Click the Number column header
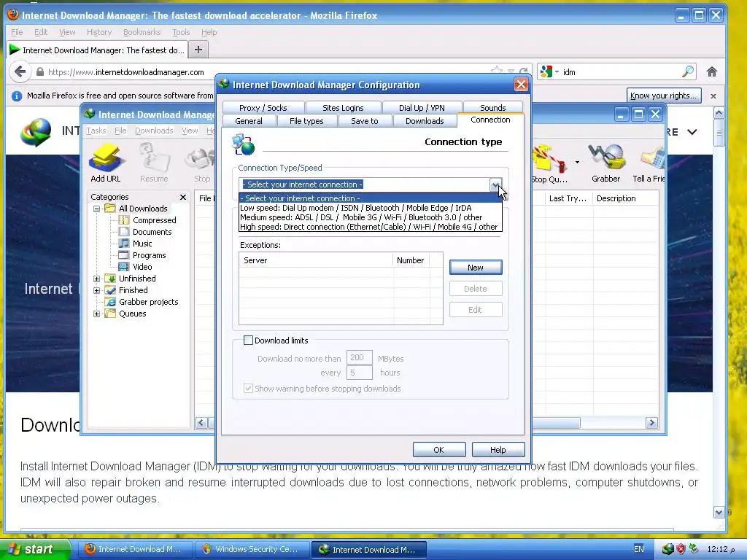747x560 pixels. 411,260
